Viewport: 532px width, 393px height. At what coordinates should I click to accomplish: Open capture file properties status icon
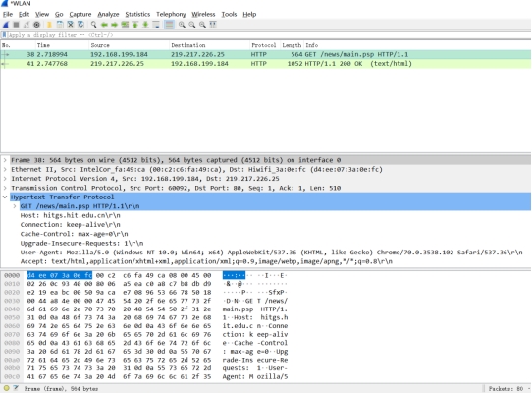(x=16, y=388)
